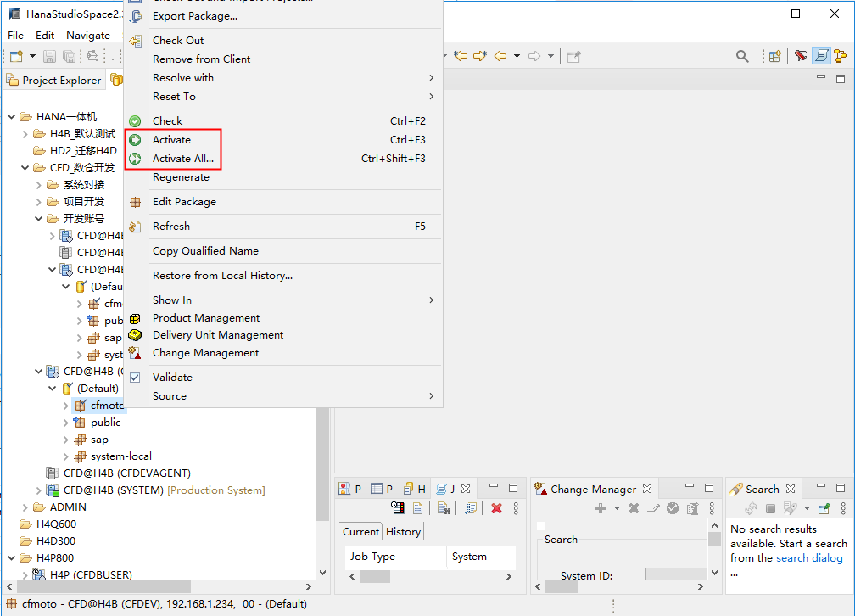Click the Activate green icon in context menu
855x616 pixels.
tap(135, 140)
